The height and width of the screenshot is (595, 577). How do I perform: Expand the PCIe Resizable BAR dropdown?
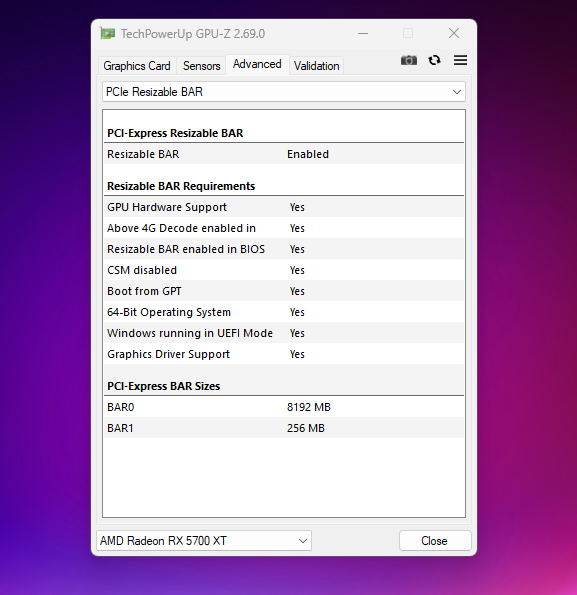(x=284, y=92)
